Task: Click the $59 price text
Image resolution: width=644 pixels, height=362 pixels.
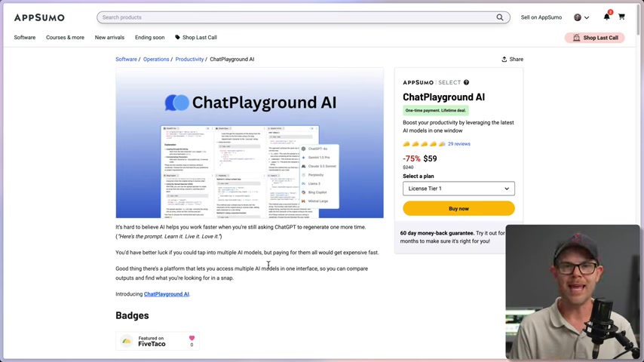Action: (x=430, y=158)
